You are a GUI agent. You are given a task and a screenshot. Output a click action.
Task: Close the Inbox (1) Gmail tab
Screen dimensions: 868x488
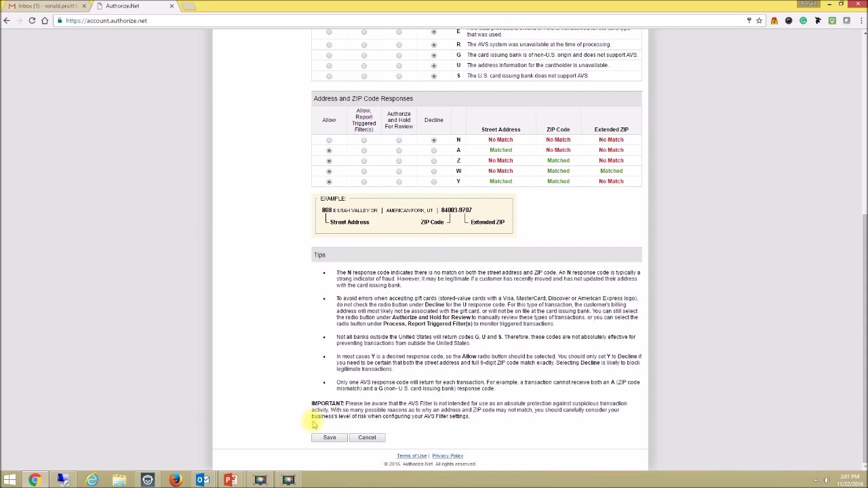[84, 6]
